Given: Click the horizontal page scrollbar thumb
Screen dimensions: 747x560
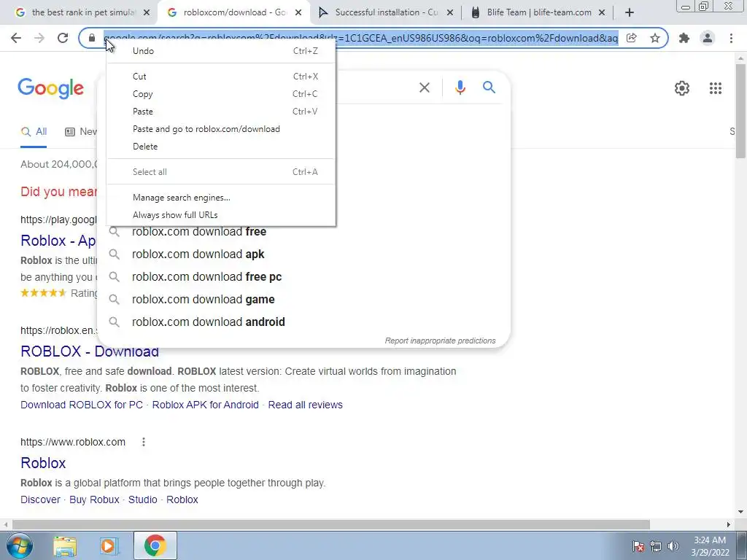Looking at the screenshot, I should [x=332, y=524].
